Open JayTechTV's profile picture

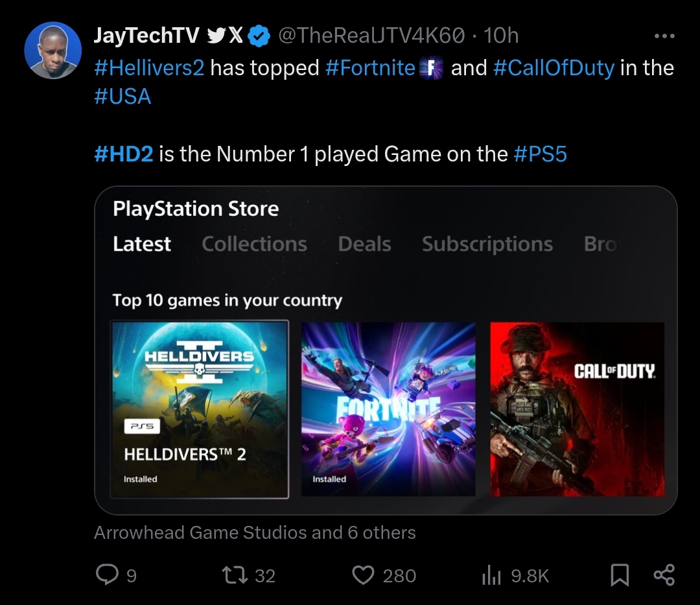click(52, 50)
